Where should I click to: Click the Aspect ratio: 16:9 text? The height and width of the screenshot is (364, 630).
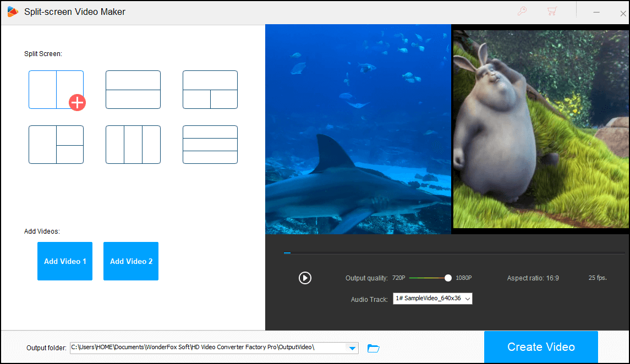coord(533,278)
